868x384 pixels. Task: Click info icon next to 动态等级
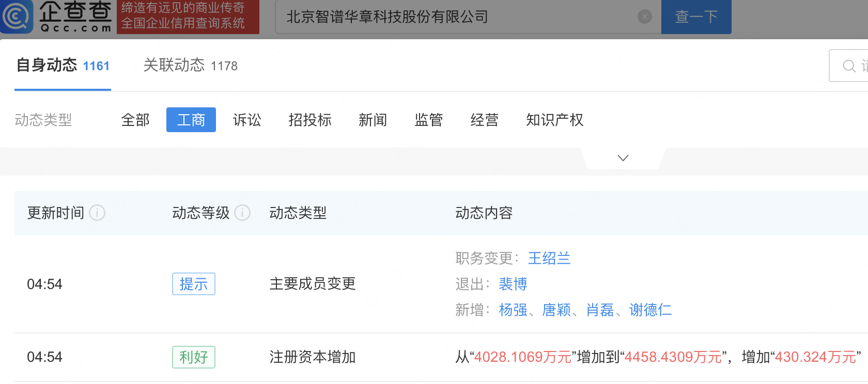242,213
